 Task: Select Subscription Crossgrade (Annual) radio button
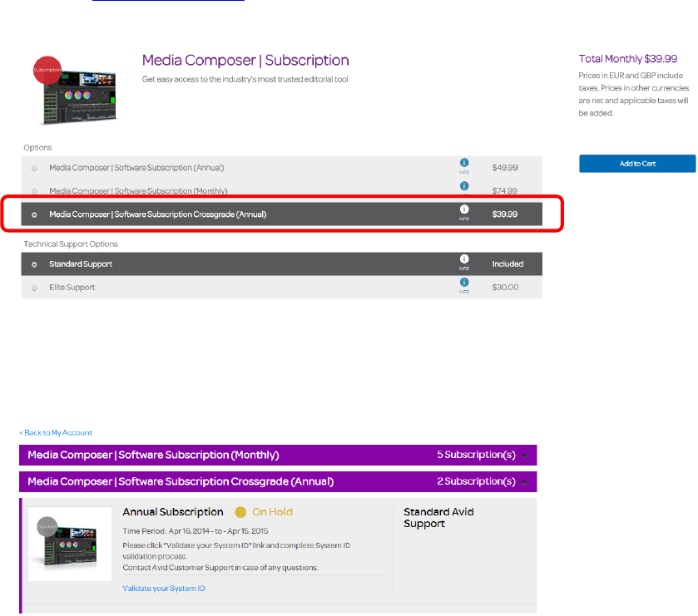pyautogui.click(x=34, y=214)
